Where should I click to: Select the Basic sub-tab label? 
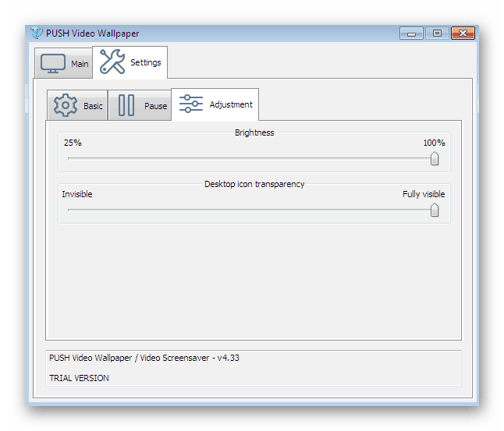(x=93, y=106)
